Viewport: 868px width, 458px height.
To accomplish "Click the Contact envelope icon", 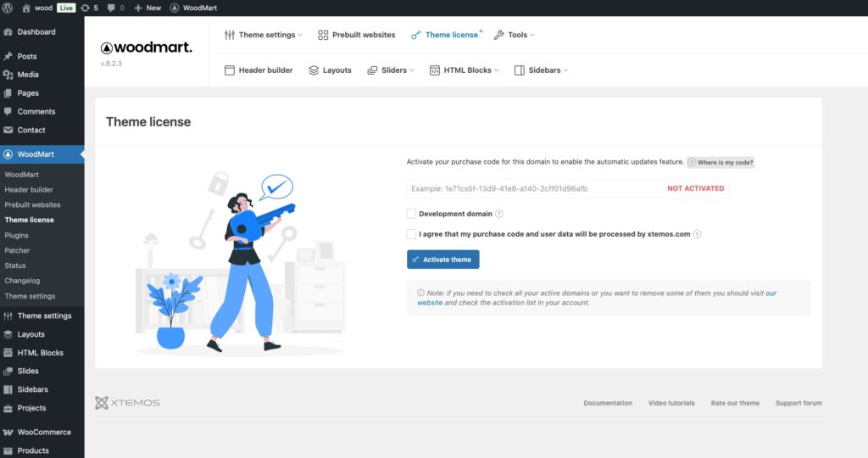I will point(8,130).
